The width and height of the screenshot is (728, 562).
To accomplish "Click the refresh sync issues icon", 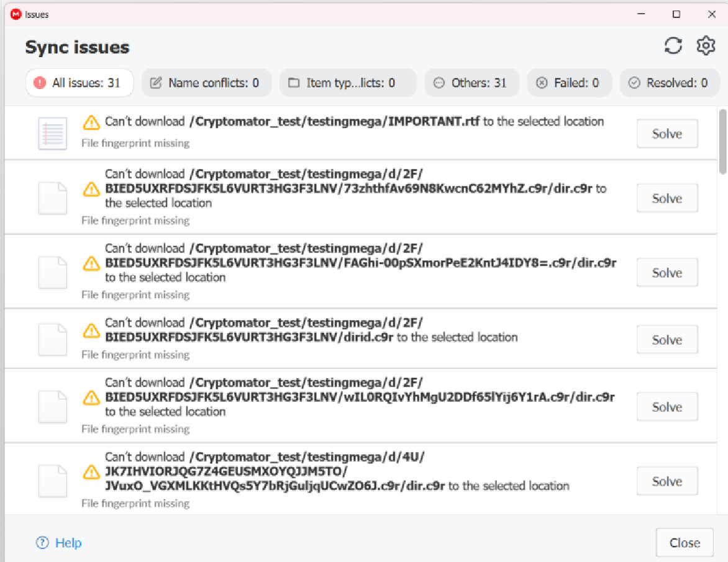I will 673,45.
